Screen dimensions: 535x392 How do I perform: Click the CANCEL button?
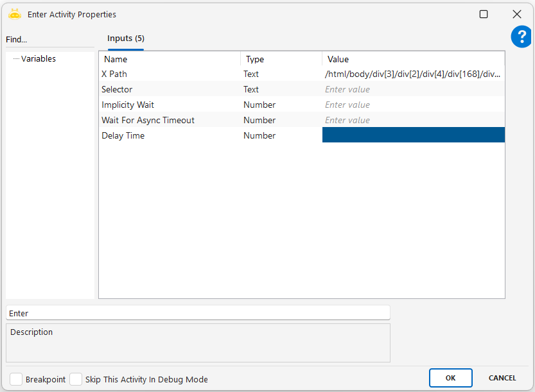[x=502, y=378]
